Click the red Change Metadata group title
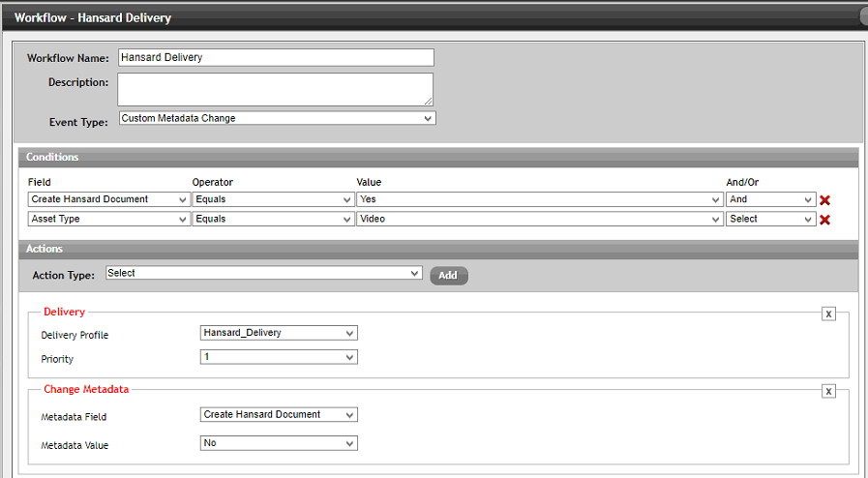 point(86,390)
